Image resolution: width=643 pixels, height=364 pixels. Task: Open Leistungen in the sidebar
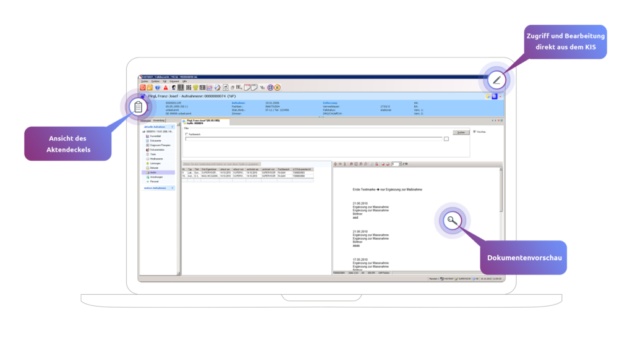tap(155, 163)
